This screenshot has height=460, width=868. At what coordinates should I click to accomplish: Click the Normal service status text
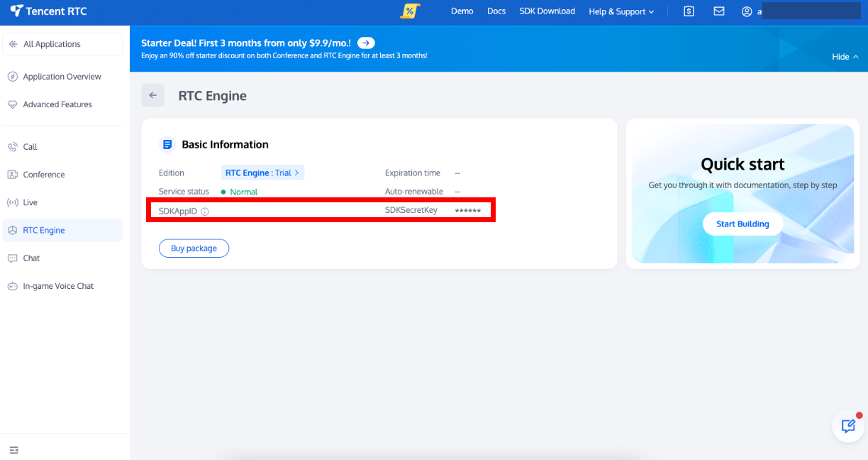(x=244, y=192)
